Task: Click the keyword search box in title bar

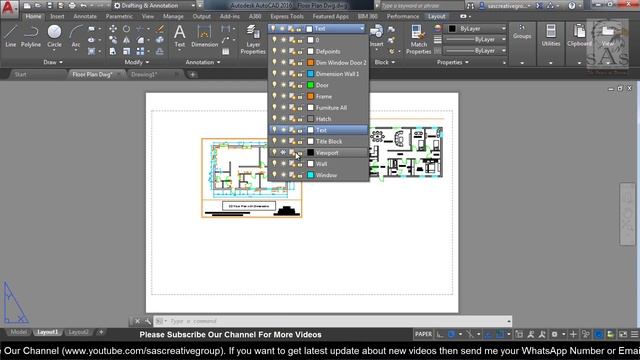Action: click(x=422, y=6)
